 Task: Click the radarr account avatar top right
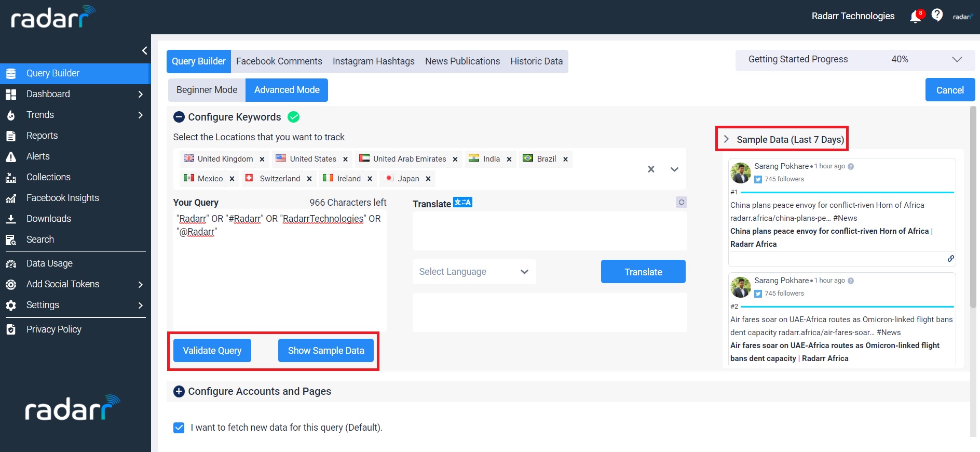[x=962, y=17]
